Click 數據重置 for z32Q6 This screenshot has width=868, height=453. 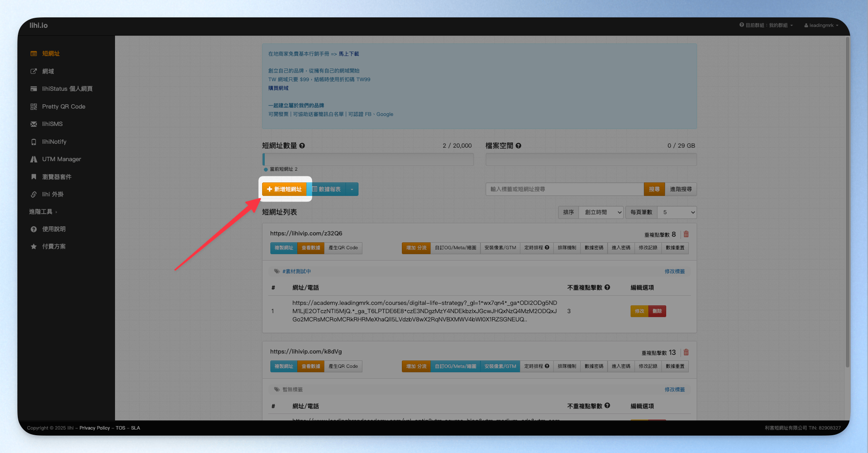[x=675, y=248]
